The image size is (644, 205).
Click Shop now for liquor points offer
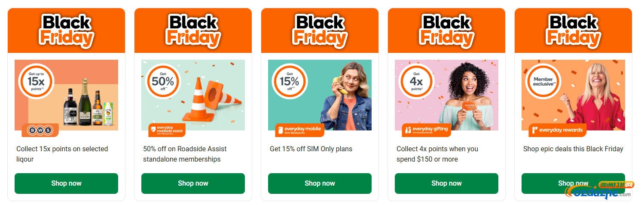tap(66, 184)
